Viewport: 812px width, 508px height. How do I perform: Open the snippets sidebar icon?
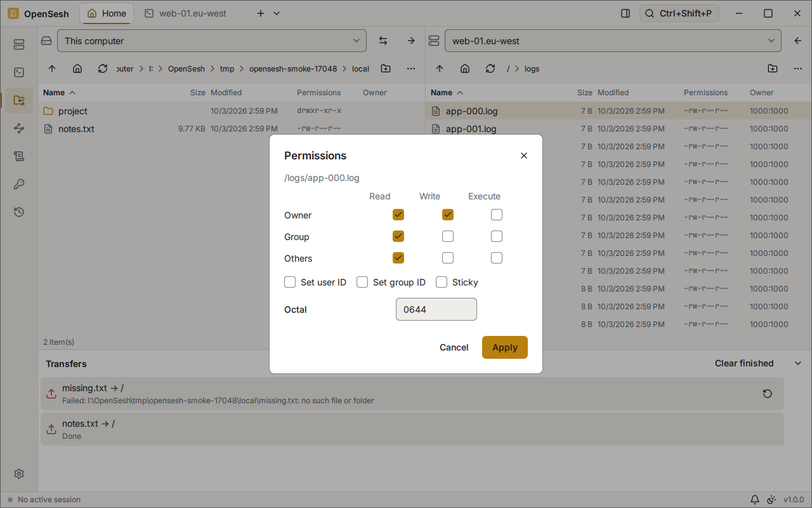coord(19,156)
